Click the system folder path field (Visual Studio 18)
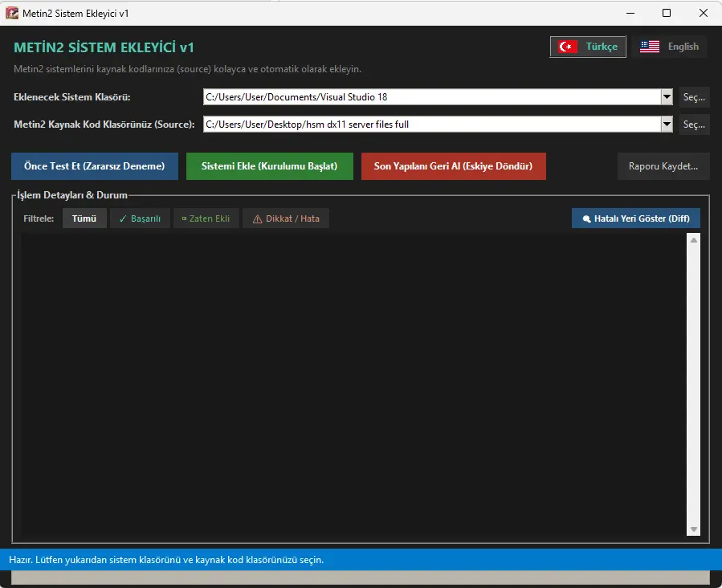722x588 pixels. [x=432, y=97]
